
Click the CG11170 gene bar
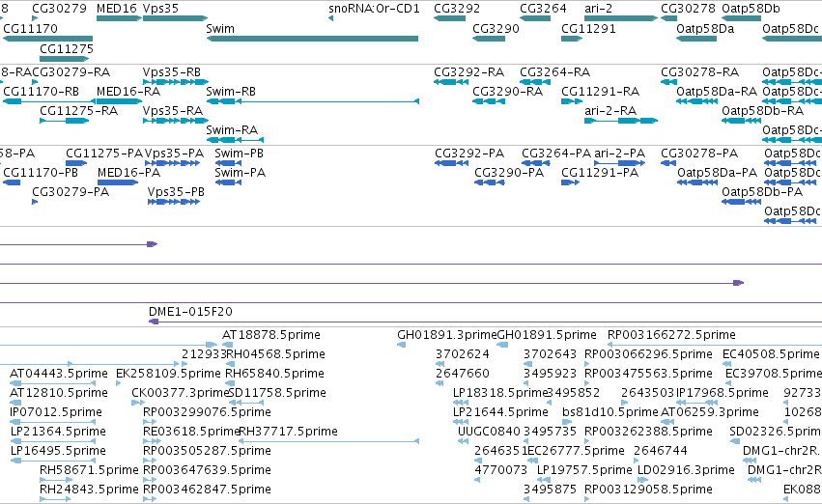point(47,39)
